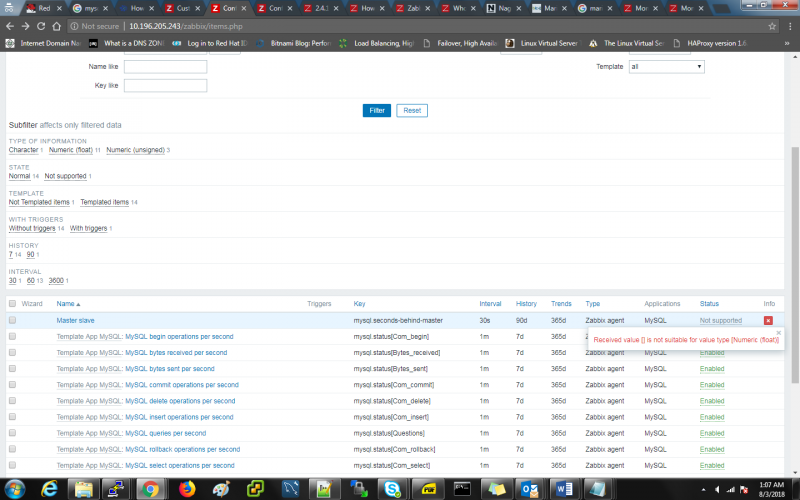800x500 pixels.
Task: Reload the Zabbix items page
Action: 41,26
